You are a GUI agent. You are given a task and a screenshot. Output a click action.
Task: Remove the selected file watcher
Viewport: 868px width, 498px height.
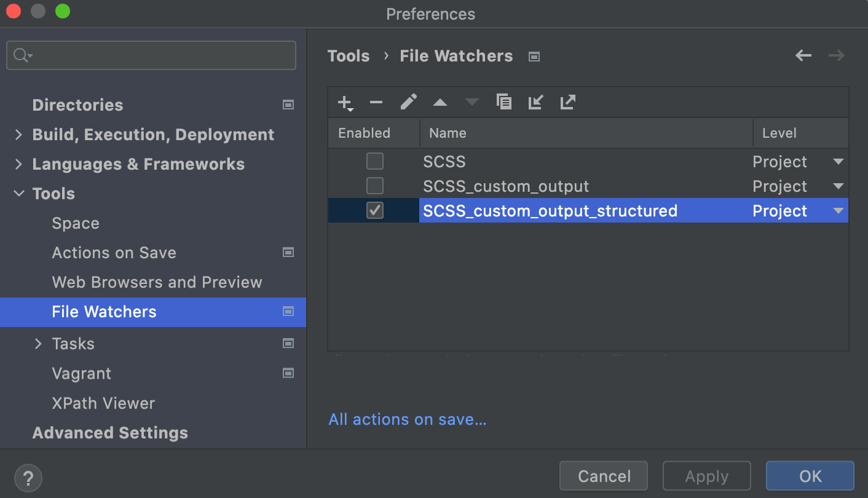376,102
